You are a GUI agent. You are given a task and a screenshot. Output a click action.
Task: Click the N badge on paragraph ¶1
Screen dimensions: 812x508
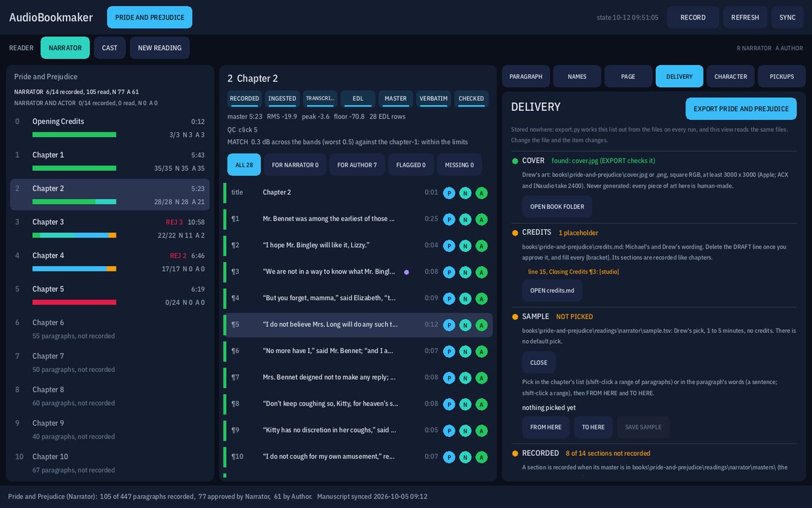(465, 219)
